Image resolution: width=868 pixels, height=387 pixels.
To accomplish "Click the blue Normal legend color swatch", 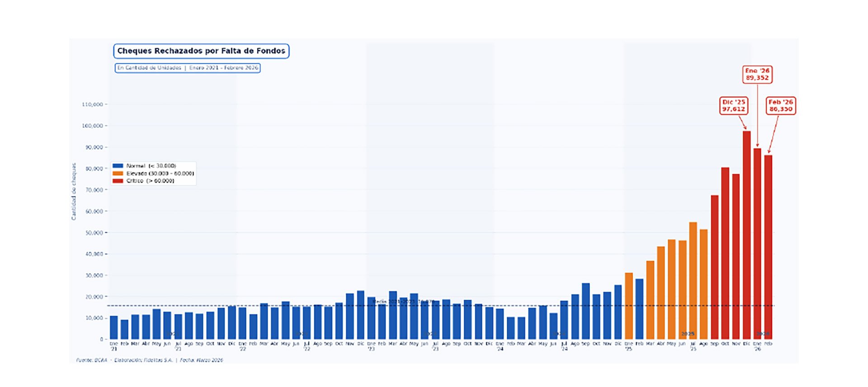I will [x=118, y=166].
